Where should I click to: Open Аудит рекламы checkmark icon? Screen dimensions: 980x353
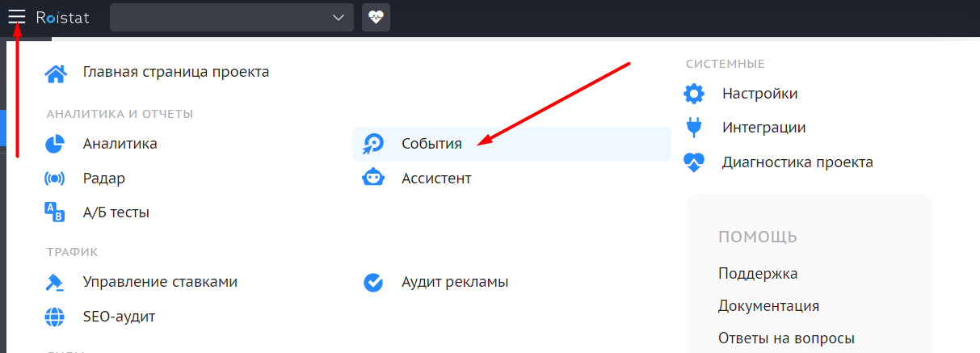(x=372, y=282)
